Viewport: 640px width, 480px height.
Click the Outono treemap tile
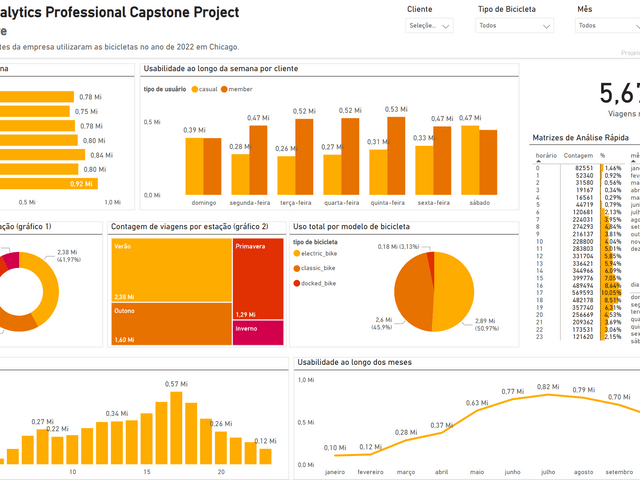click(171, 324)
